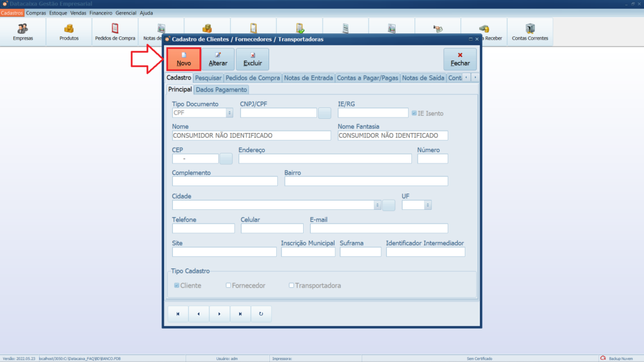Switch to the Notas de Saída tab

point(423,78)
